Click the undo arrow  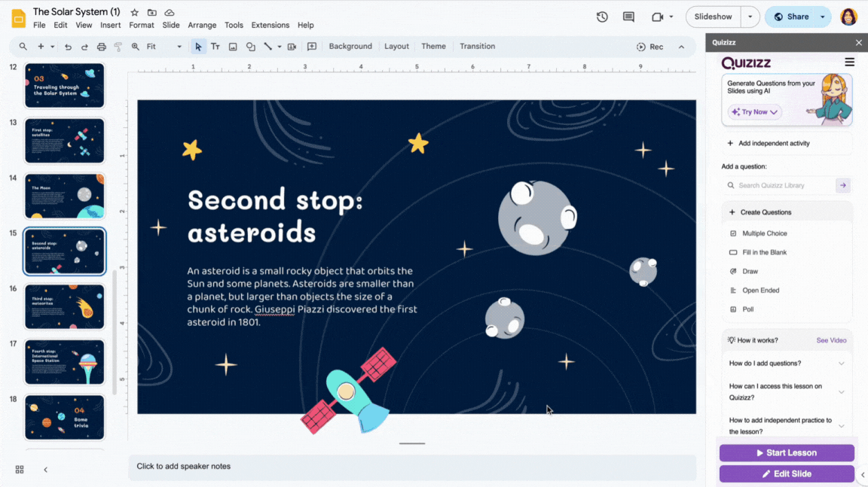68,47
